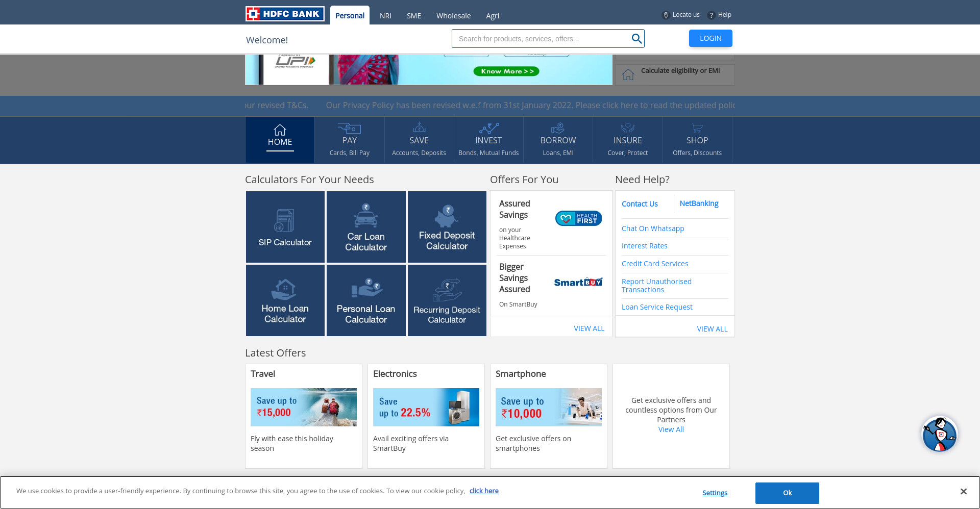This screenshot has width=980, height=509.
Task: Open the Travel offer image
Action: pos(304,407)
